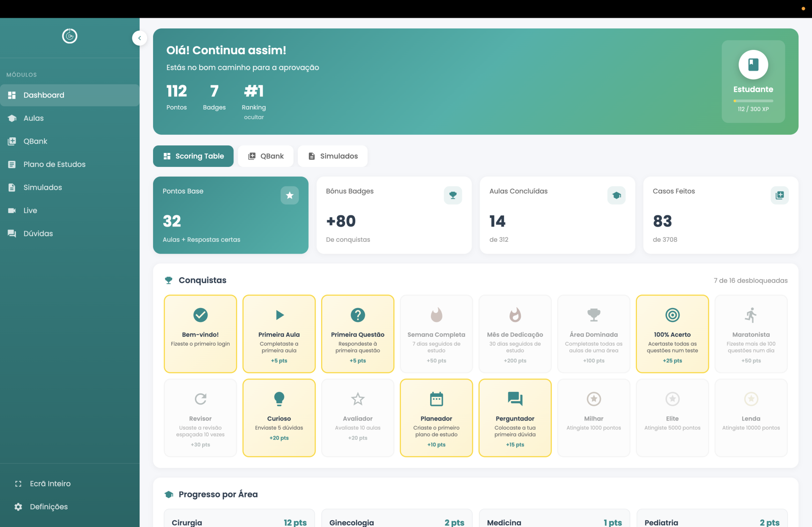Hide the ranking using the ocultar toggle
812x527 pixels.
(253, 117)
